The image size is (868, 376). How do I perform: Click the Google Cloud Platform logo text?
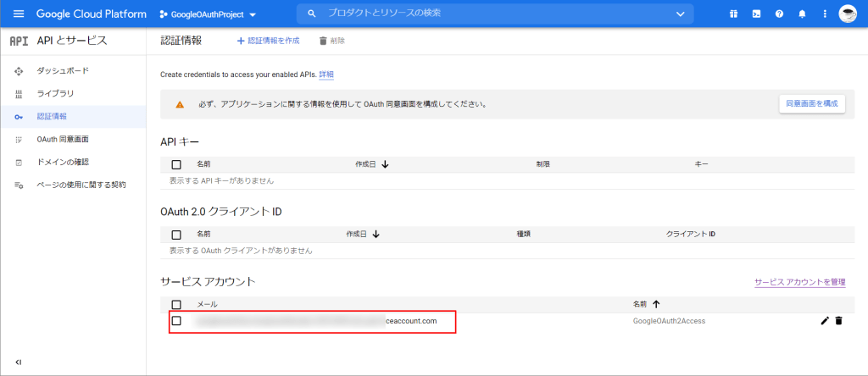click(x=92, y=14)
